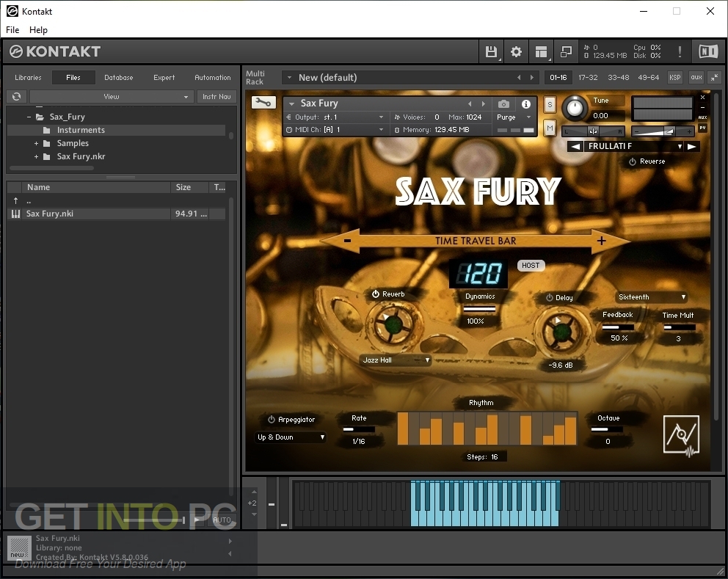The image size is (728, 579).
Task: Solo the Sax Fury instrument
Action: pyautogui.click(x=550, y=104)
